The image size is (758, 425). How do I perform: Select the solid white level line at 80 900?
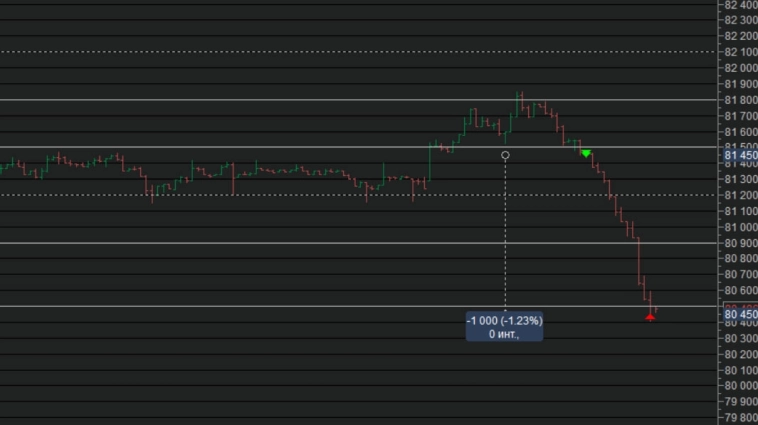point(358,243)
